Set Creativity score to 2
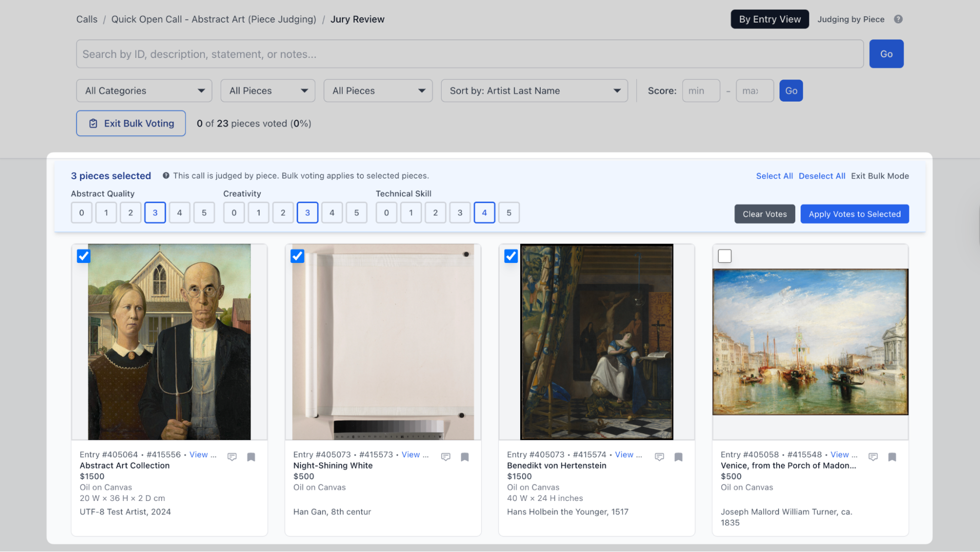The width and height of the screenshot is (980, 552). pyautogui.click(x=283, y=213)
